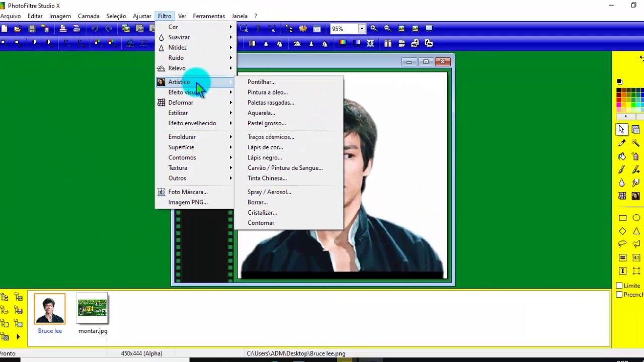Expand the Estilizar submenu
The height and width of the screenshot is (362, 644).
pyautogui.click(x=196, y=113)
